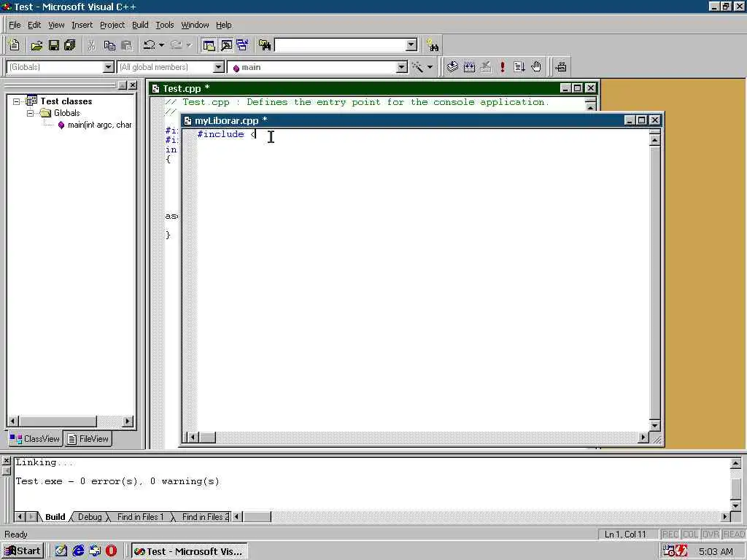The height and width of the screenshot is (560, 747).
Task: Open Find in Files binoculars icon
Action: tap(264, 45)
